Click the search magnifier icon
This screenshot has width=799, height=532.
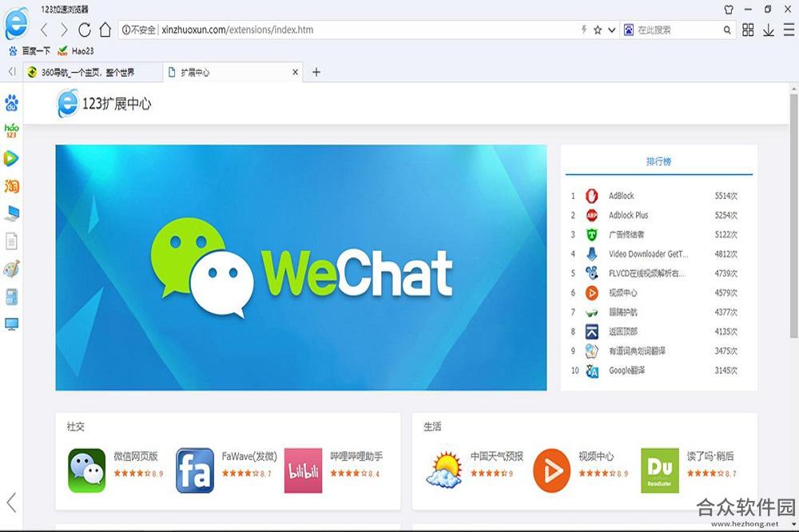point(727,30)
